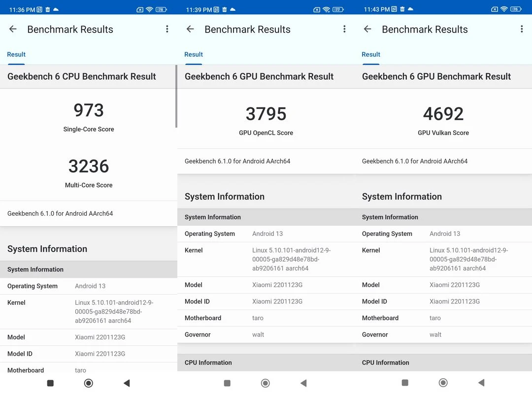Click Governor walt value in OpenCL screen

tap(258, 334)
